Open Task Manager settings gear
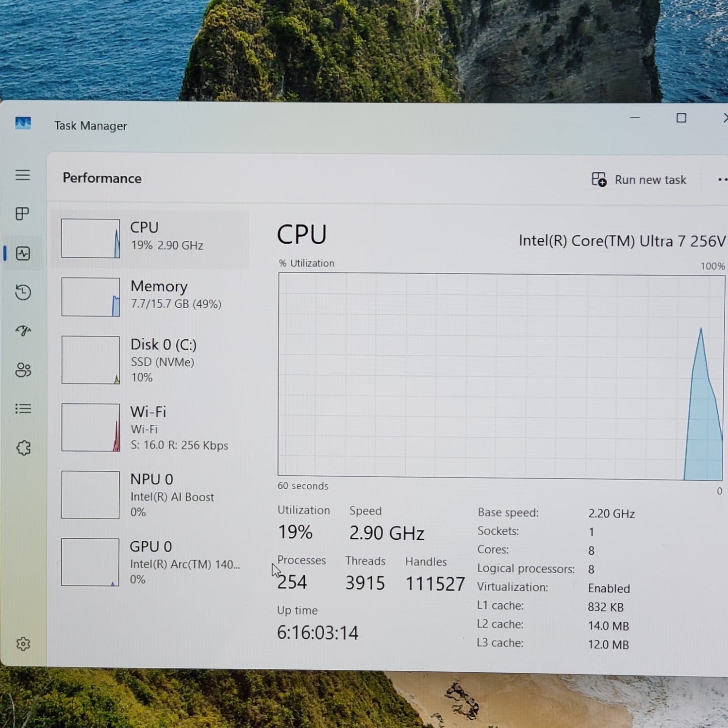 click(x=23, y=644)
